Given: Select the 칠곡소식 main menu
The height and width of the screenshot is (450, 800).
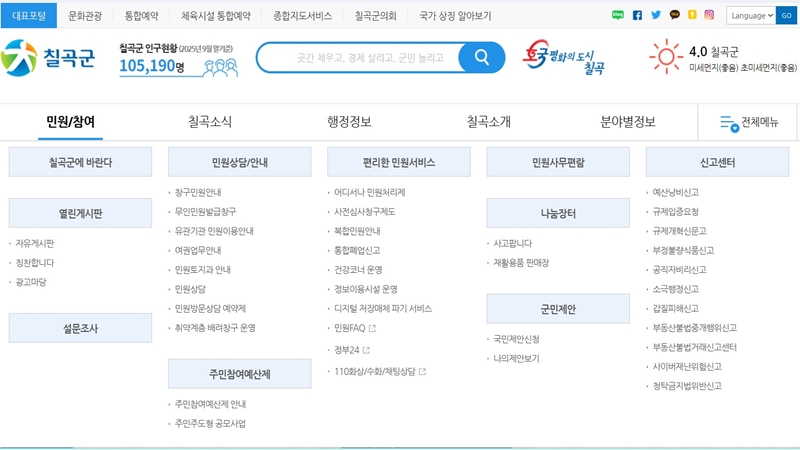Looking at the screenshot, I should [x=210, y=122].
